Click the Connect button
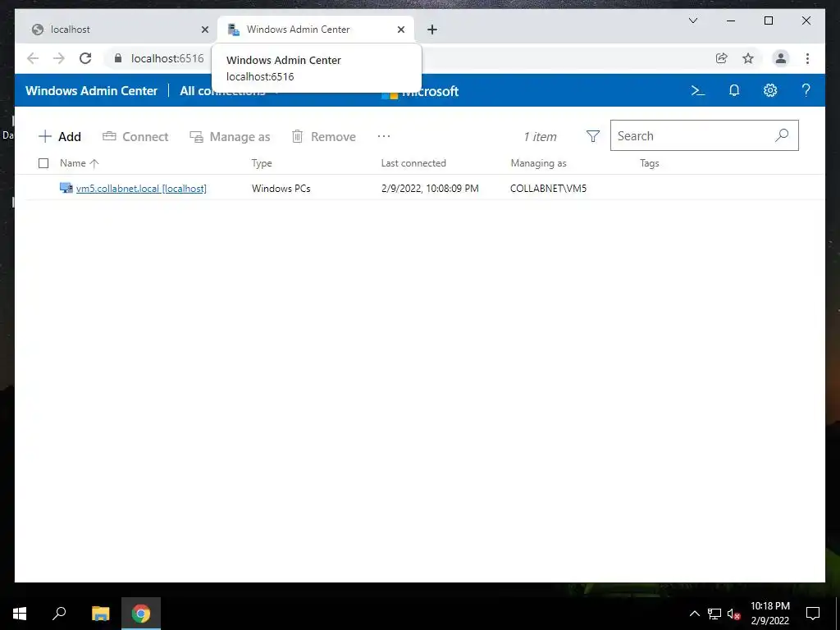 pyautogui.click(x=135, y=137)
